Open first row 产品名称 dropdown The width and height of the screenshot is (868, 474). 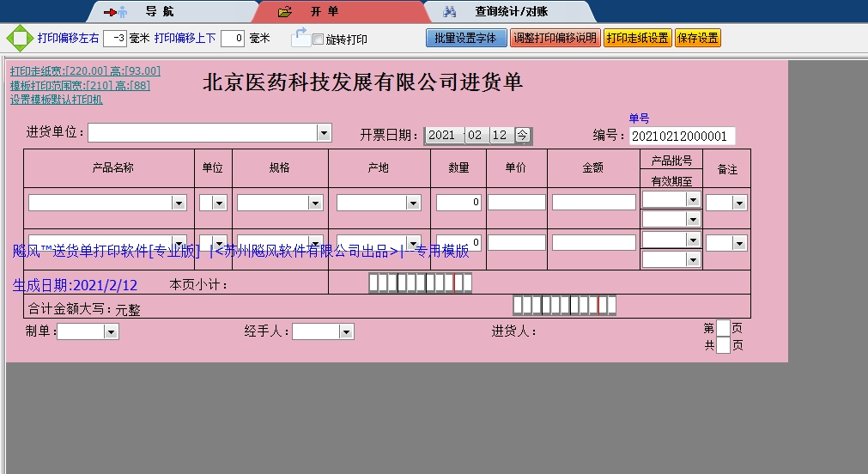pos(179,204)
